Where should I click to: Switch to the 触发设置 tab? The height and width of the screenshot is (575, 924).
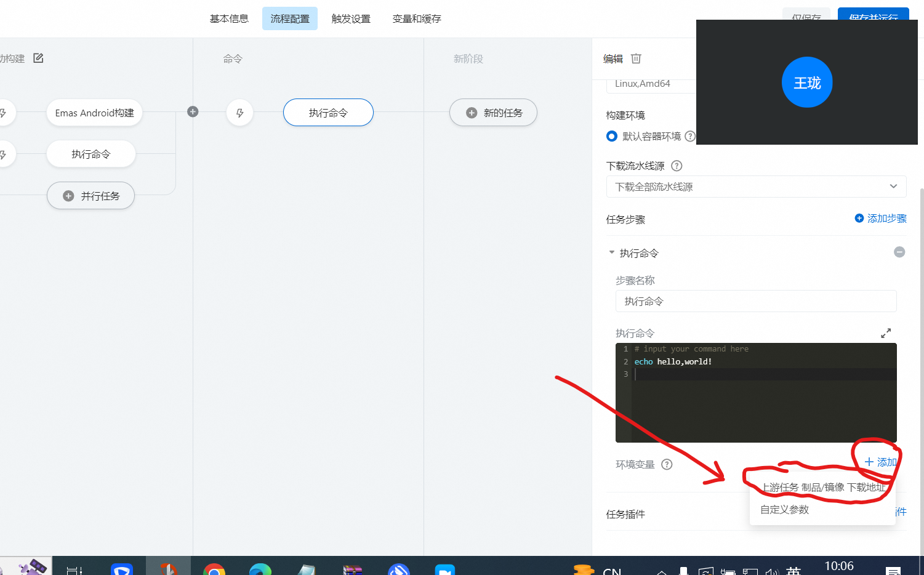[x=351, y=18]
